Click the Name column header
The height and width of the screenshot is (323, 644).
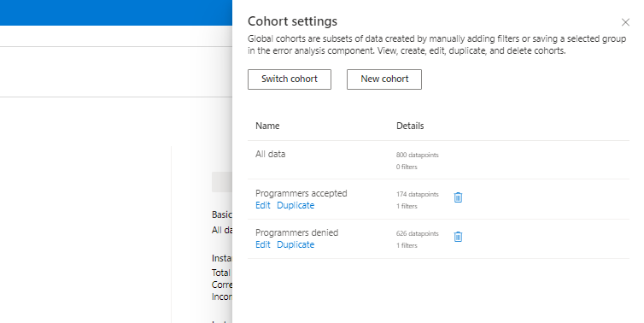coord(267,126)
